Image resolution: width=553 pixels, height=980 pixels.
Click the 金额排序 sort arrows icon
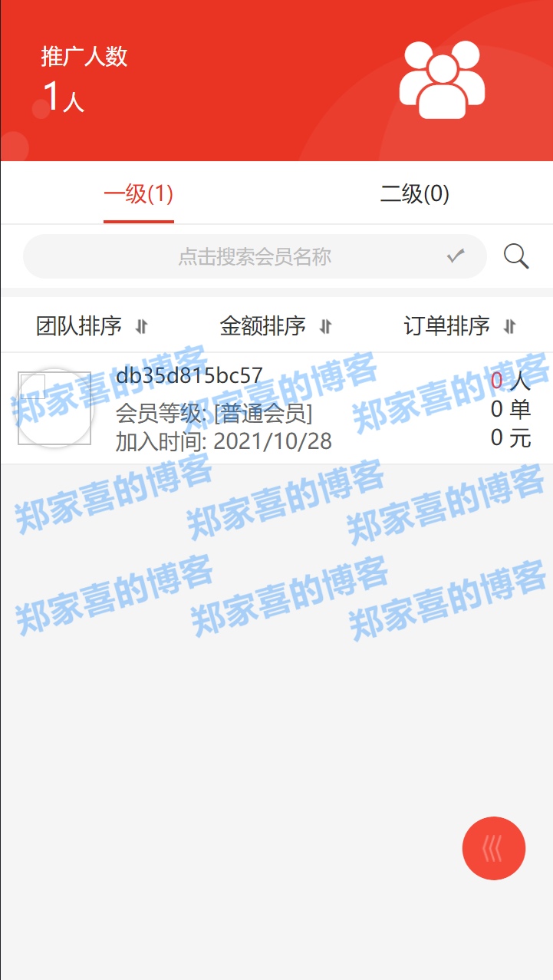[325, 327]
